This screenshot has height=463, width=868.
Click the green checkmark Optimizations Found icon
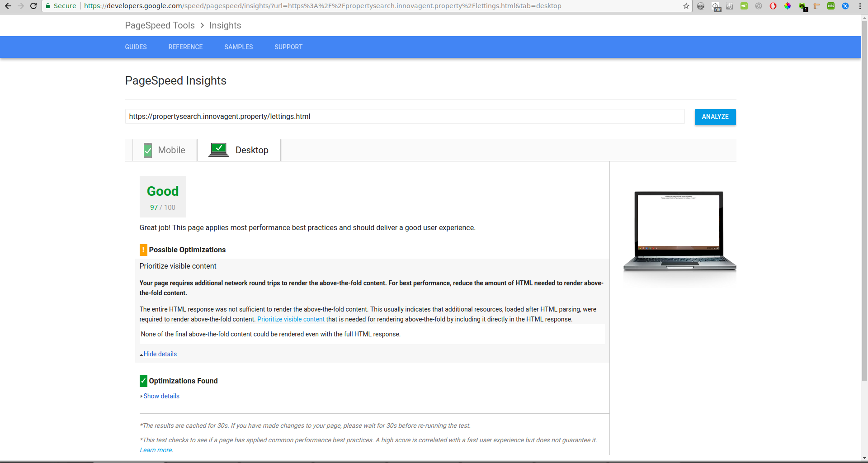143,381
